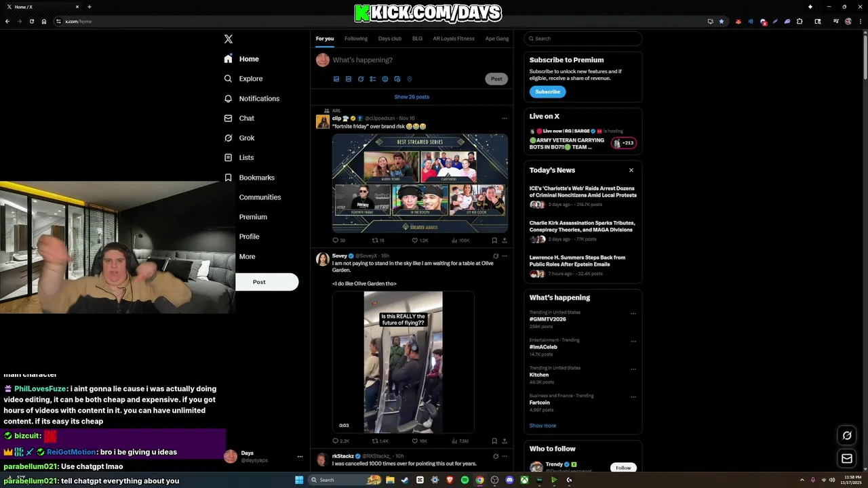Click the add media icon in composer
This screenshot has width=868, height=488.
[336, 79]
